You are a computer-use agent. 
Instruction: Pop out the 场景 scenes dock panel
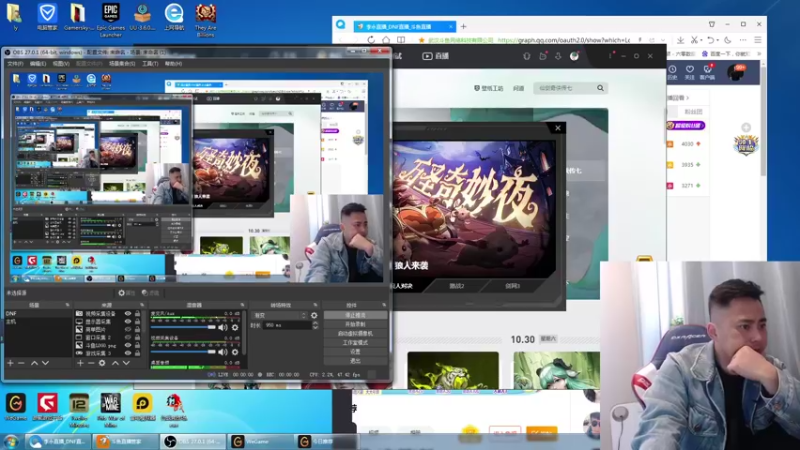[x=67, y=305]
